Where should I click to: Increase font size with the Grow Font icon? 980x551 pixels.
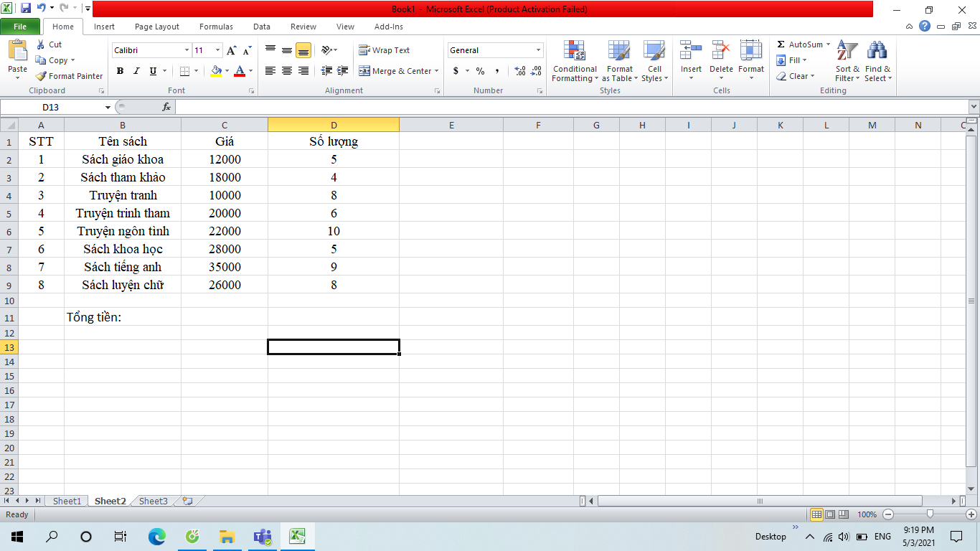[x=232, y=50]
